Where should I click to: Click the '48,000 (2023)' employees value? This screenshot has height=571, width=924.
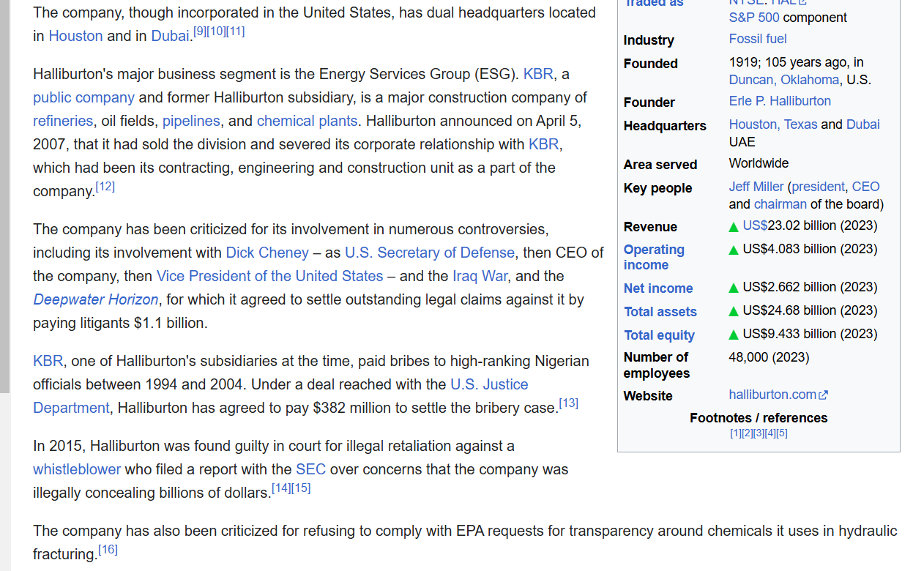[x=770, y=357]
